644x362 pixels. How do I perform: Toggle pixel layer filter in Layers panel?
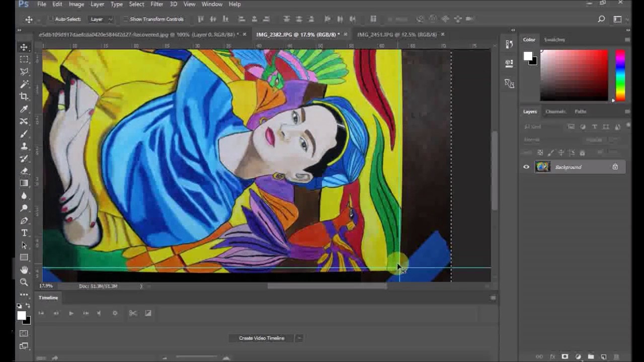[571, 127]
